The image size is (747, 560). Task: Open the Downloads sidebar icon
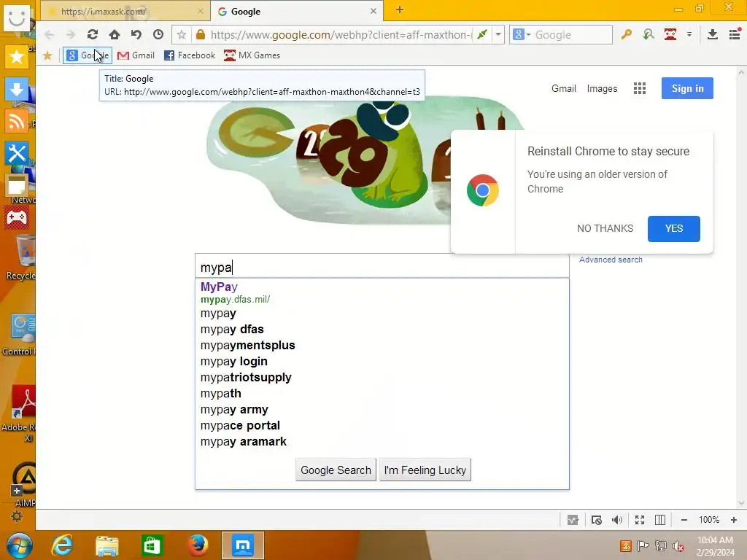point(17,89)
